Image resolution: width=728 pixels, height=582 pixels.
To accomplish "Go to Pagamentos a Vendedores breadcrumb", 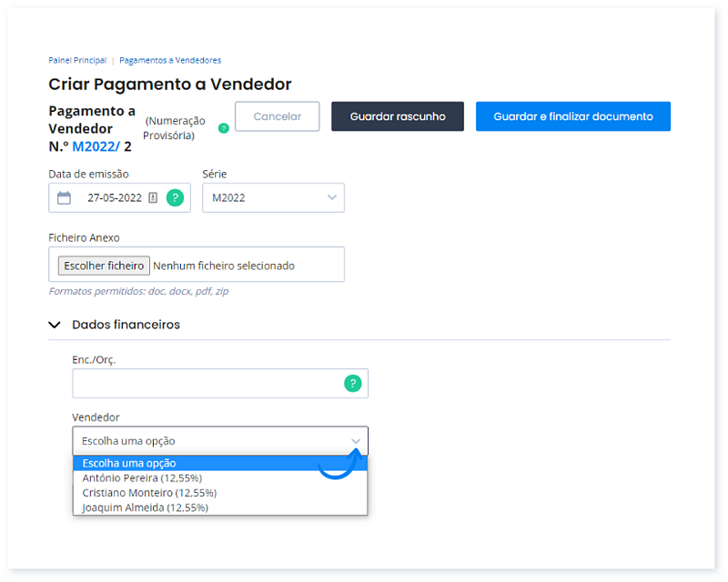I will coord(170,60).
